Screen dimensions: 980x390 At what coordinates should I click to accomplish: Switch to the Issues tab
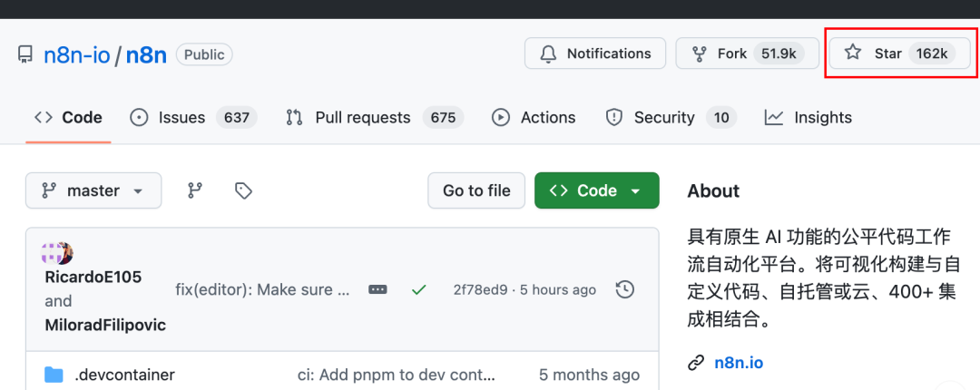193,117
